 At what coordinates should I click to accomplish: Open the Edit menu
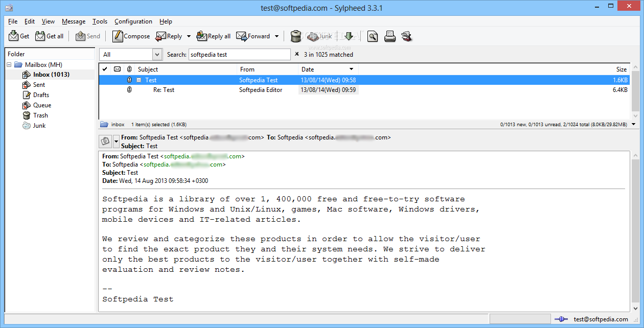pyautogui.click(x=30, y=21)
